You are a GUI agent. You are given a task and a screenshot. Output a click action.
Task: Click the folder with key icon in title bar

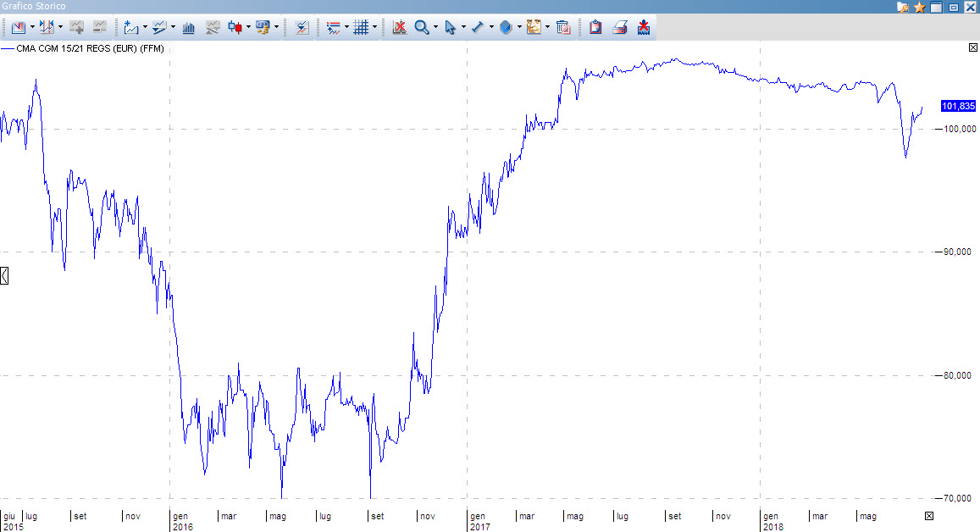(x=903, y=7)
